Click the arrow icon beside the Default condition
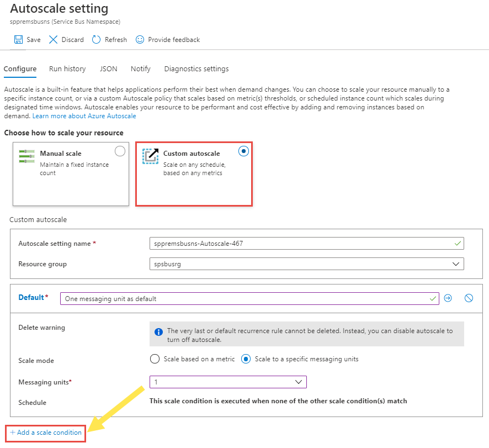 pyautogui.click(x=448, y=297)
